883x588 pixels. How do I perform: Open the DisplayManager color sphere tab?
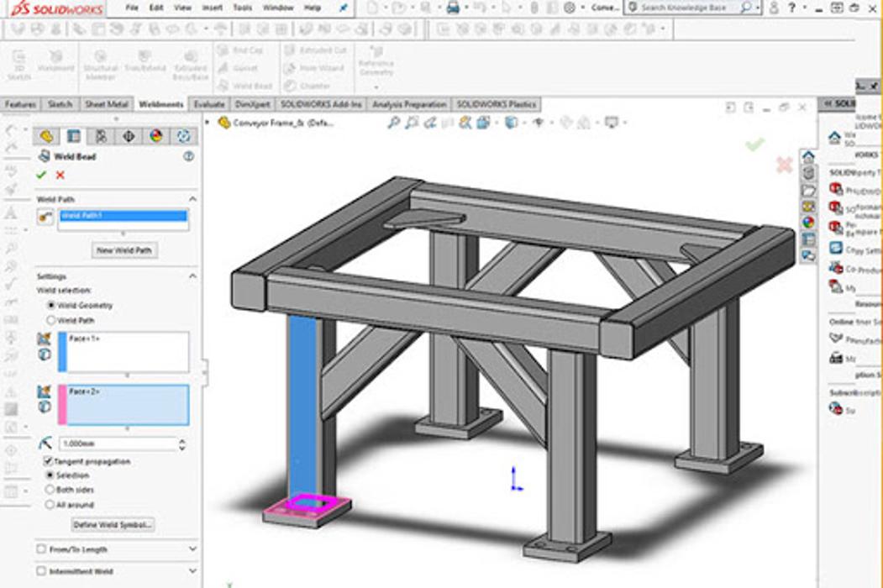(x=155, y=136)
